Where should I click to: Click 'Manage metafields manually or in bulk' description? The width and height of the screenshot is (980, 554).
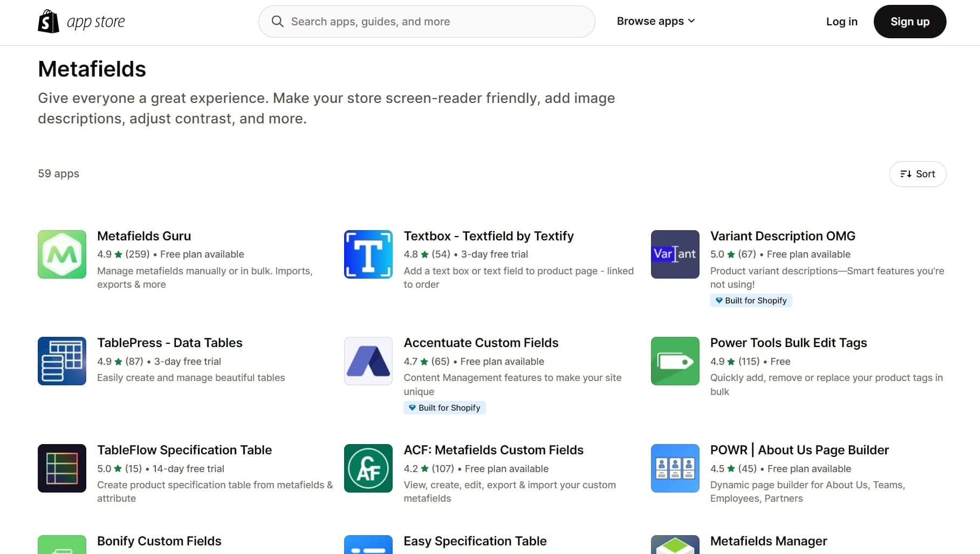pyautogui.click(x=205, y=278)
